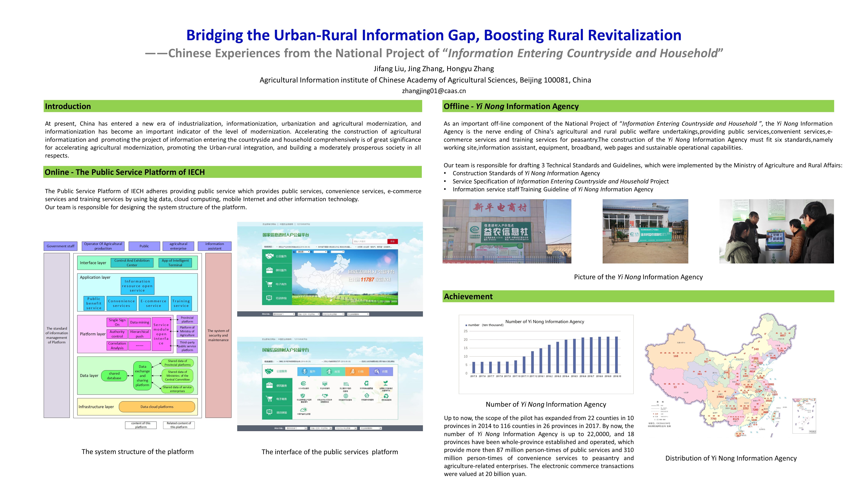This screenshot has width=868, height=488.
Task: Click the 'Related content of this platform' legend box
Action: [x=179, y=425]
